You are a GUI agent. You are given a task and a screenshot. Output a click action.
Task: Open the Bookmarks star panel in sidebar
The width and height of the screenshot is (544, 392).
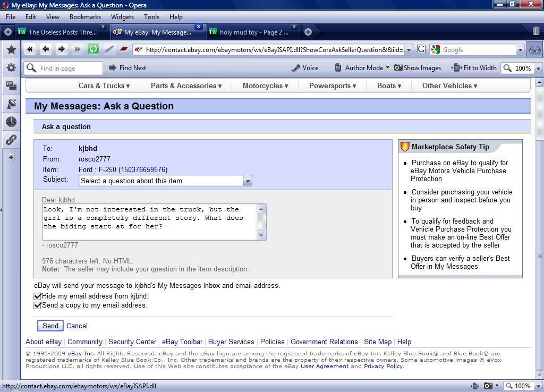tap(11, 49)
